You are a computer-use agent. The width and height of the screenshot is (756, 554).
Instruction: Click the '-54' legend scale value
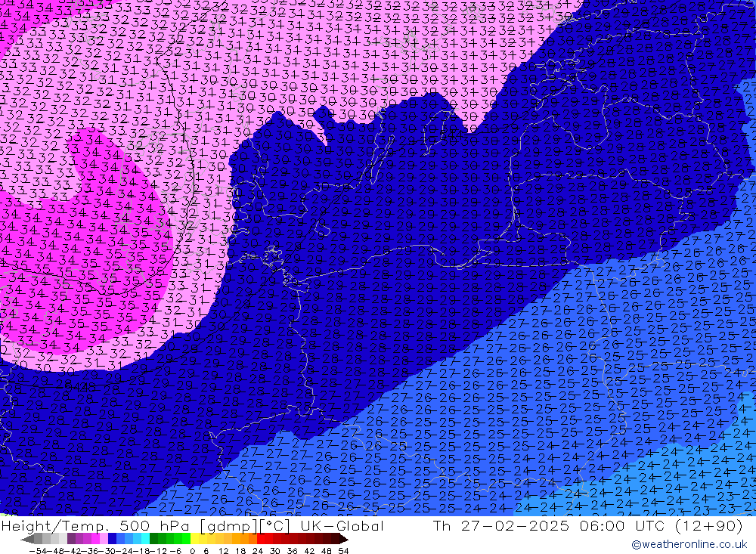point(38,551)
